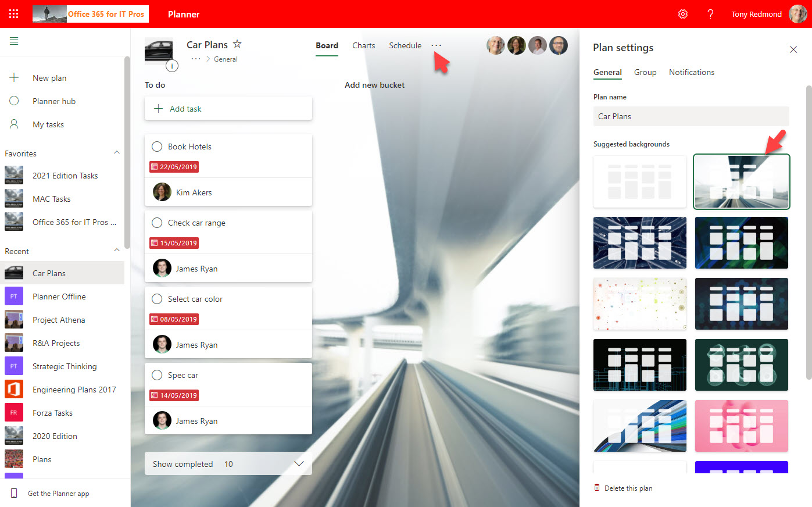Screen dimensions: 812x507
Task: Mark Spec car task complete
Action: (157, 375)
